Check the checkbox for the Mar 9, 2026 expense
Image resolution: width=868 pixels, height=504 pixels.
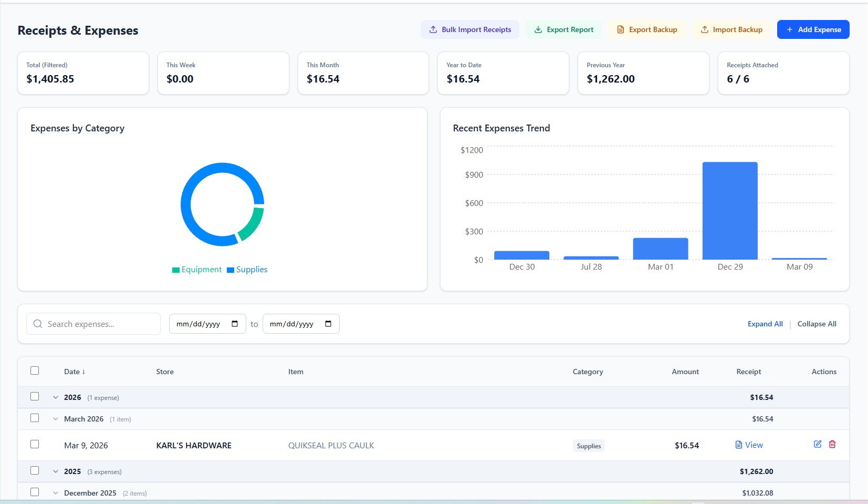(35, 444)
